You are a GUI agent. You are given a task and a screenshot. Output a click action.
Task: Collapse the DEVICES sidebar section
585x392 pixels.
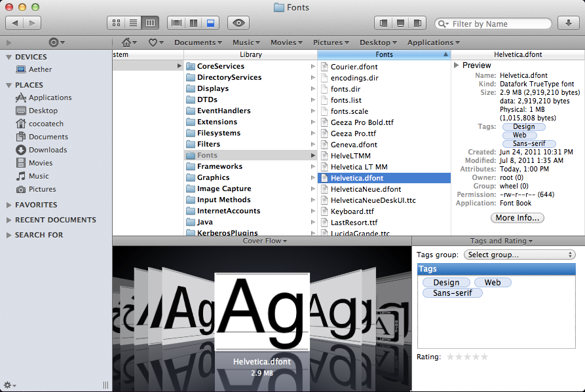coord(9,58)
